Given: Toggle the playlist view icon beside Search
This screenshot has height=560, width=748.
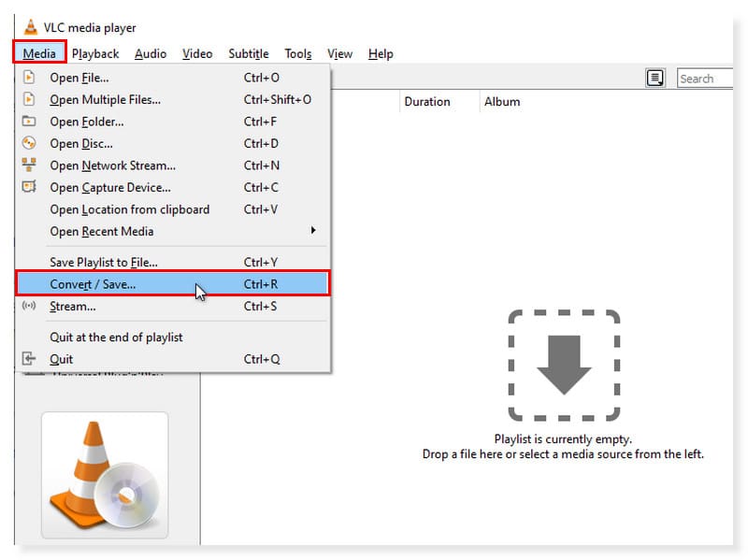Looking at the screenshot, I should tap(654, 79).
